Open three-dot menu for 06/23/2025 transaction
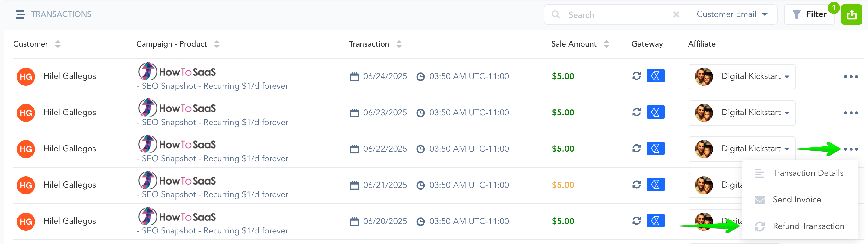Screen dimensions: 868x244 (x=851, y=113)
